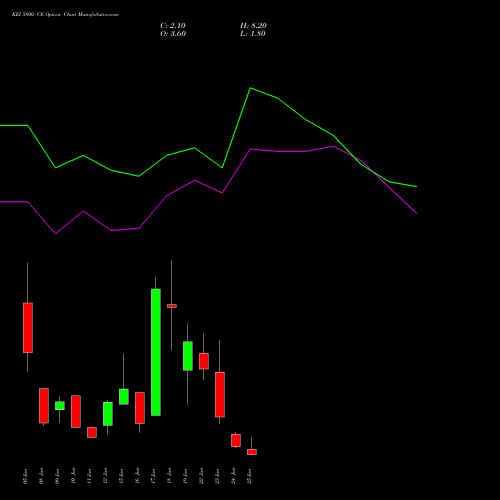Click the red candlestick above date 16
The width and height of the screenshot is (500, 500).
coord(140,408)
